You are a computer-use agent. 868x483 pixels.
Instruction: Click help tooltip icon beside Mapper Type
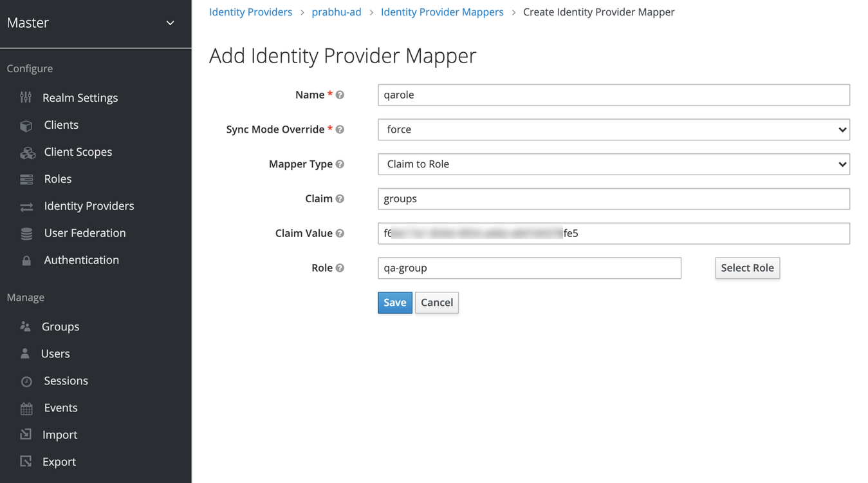(x=340, y=164)
